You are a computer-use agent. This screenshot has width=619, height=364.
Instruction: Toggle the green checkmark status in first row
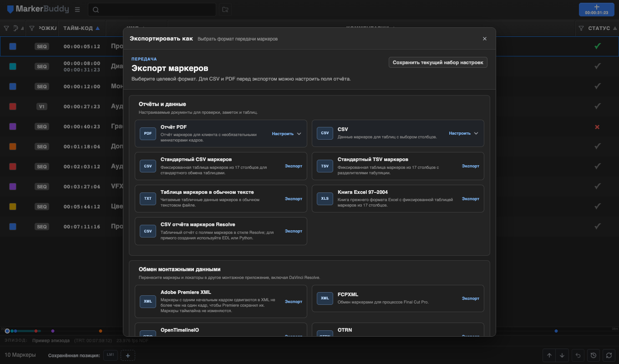click(x=598, y=46)
